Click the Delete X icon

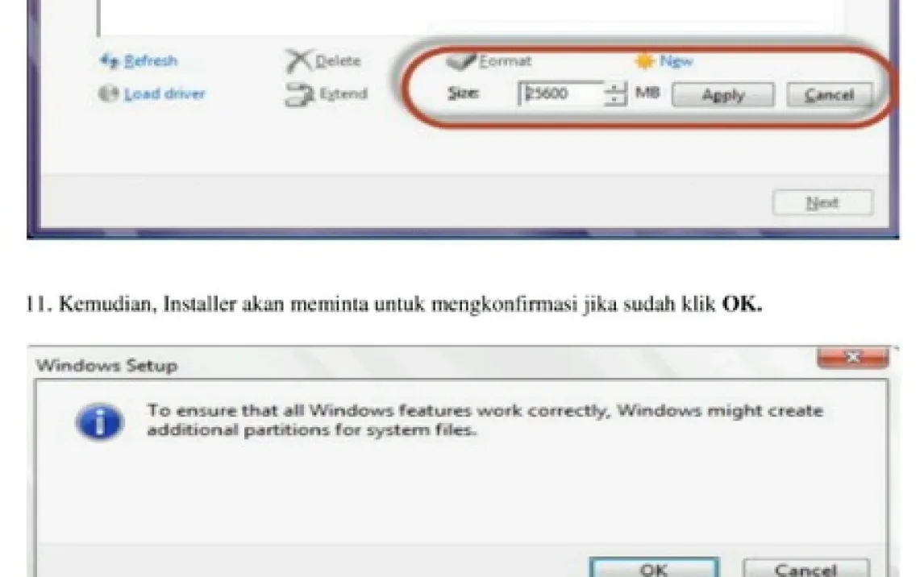pos(298,61)
